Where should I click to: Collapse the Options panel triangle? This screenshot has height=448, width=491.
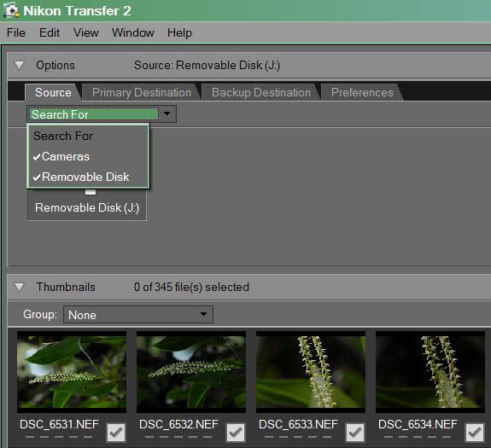pos(19,66)
